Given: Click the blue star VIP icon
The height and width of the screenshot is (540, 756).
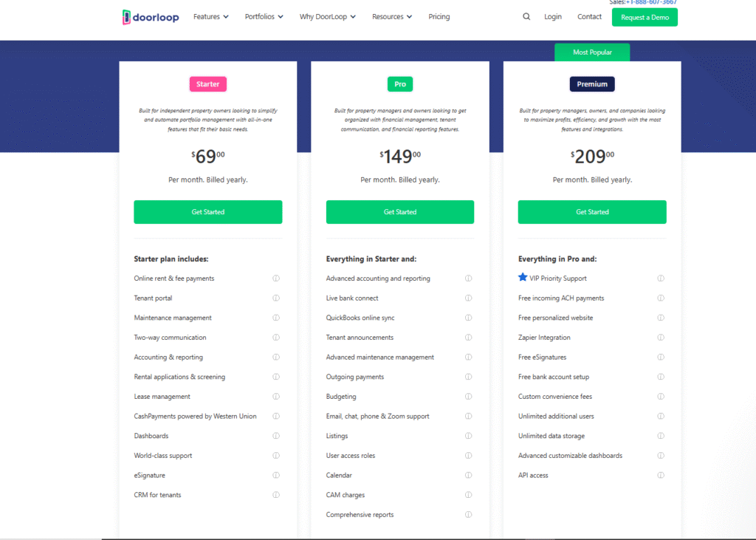Looking at the screenshot, I should point(523,278).
